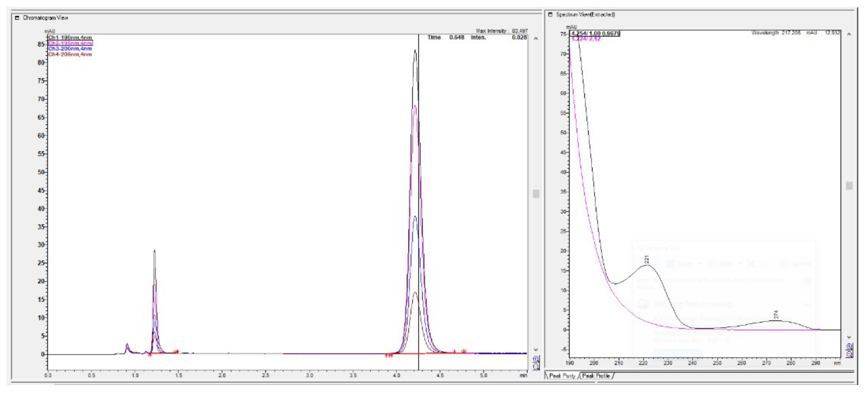The height and width of the screenshot is (393, 868).
Task: Collapse the chromatogram panel using its down chevron
Action: pos(536,350)
